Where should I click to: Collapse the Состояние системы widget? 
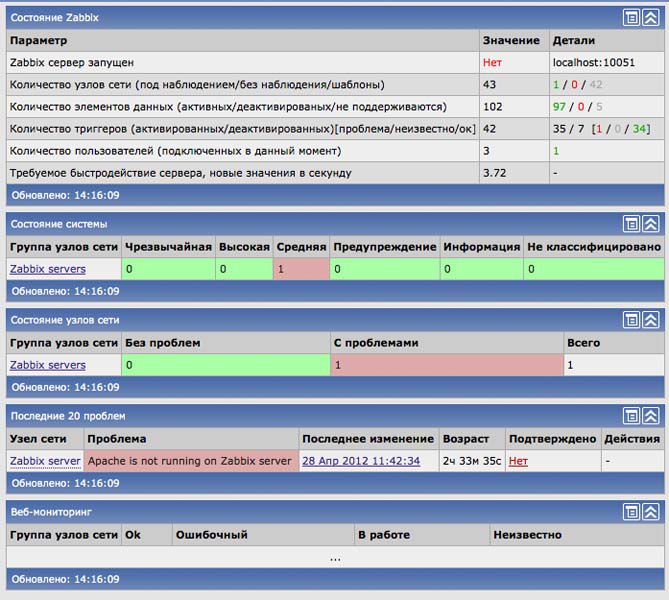coord(651,224)
